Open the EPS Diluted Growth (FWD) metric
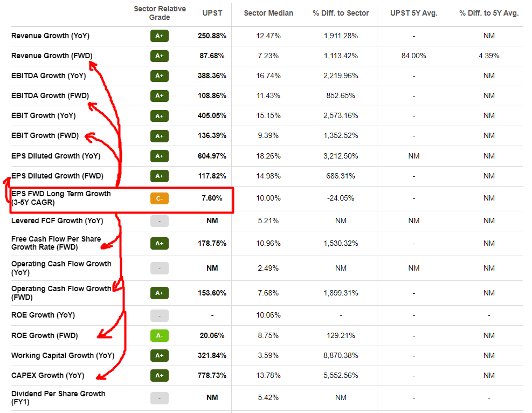Image resolution: width=532 pixels, height=413 pixels. [57, 176]
